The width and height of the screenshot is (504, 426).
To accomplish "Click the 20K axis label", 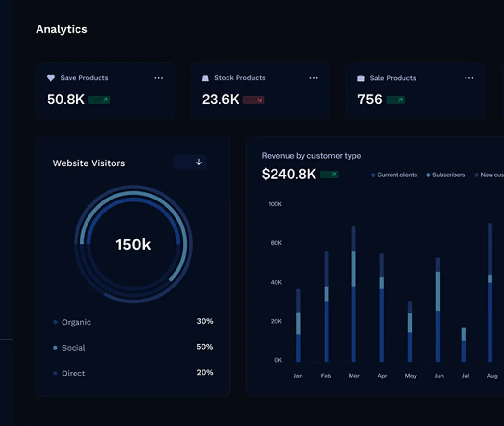I will [276, 321].
